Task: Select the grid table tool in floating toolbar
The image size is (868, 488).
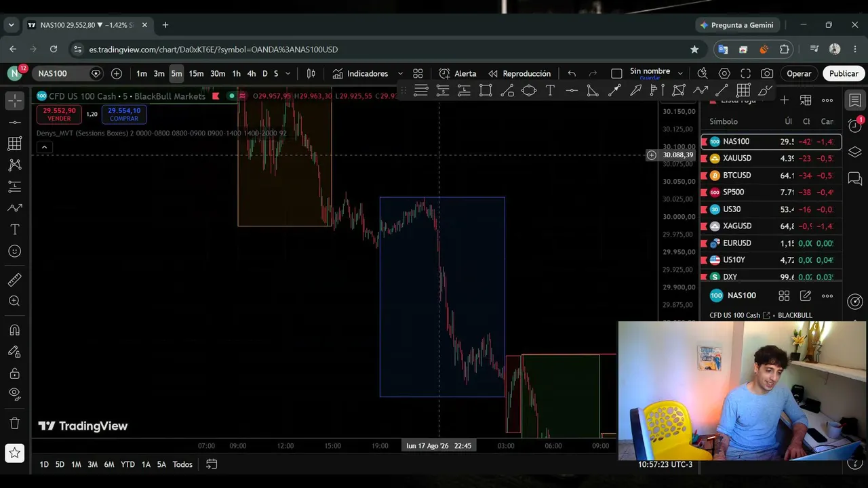Action: (743, 90)
